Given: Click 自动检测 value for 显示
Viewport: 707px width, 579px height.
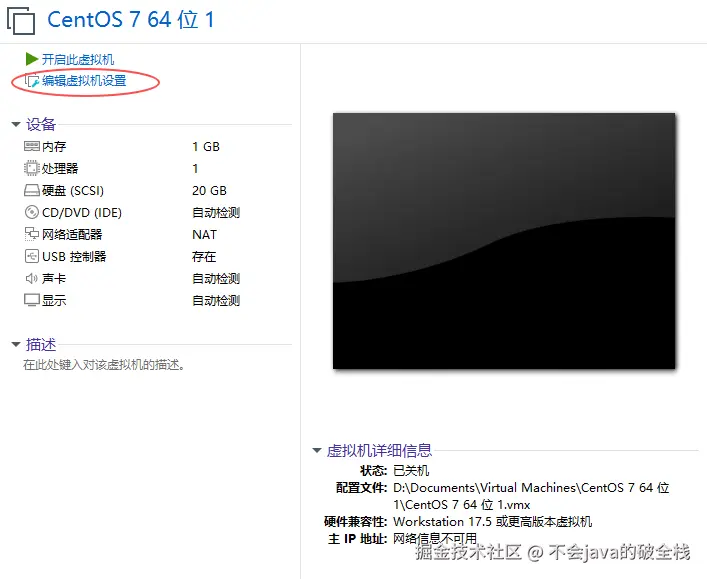Looking at the screenshot, I should 216,301.
